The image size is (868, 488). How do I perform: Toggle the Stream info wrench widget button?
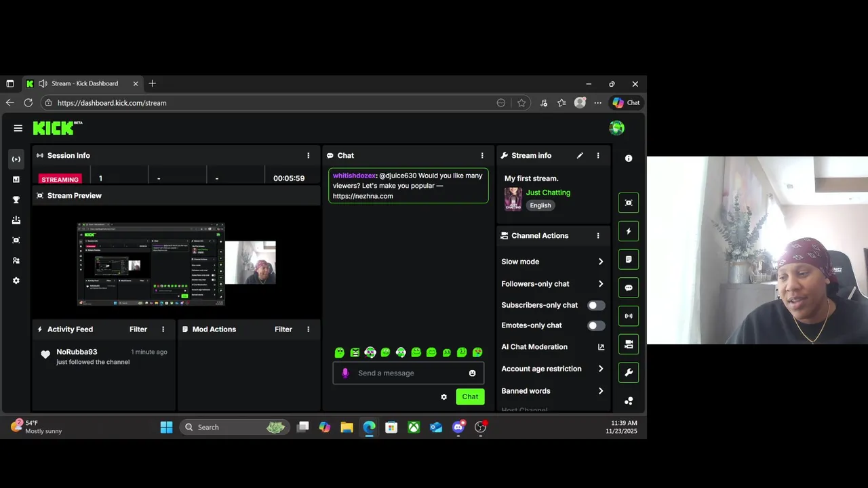click(x=629, y=373)
